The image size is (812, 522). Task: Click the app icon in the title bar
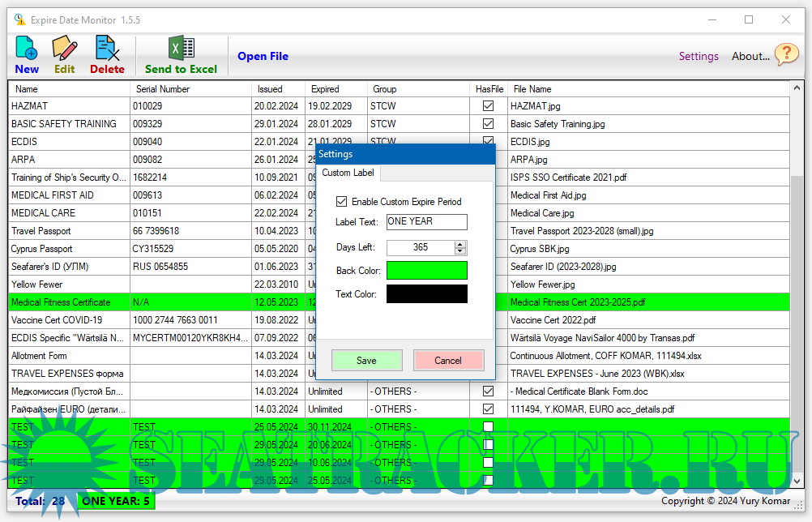pos(19,19)
